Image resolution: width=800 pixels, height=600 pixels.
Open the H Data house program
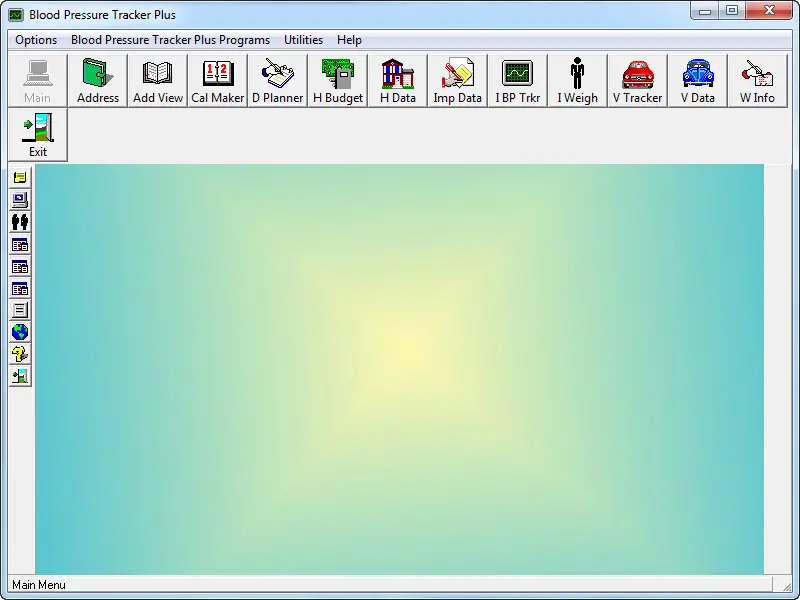pos(398,81)
